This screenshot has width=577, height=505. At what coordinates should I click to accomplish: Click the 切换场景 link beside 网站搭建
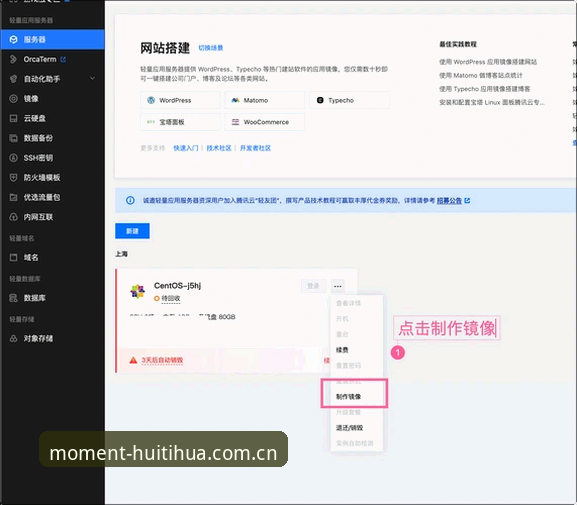[x=211, y=48]
